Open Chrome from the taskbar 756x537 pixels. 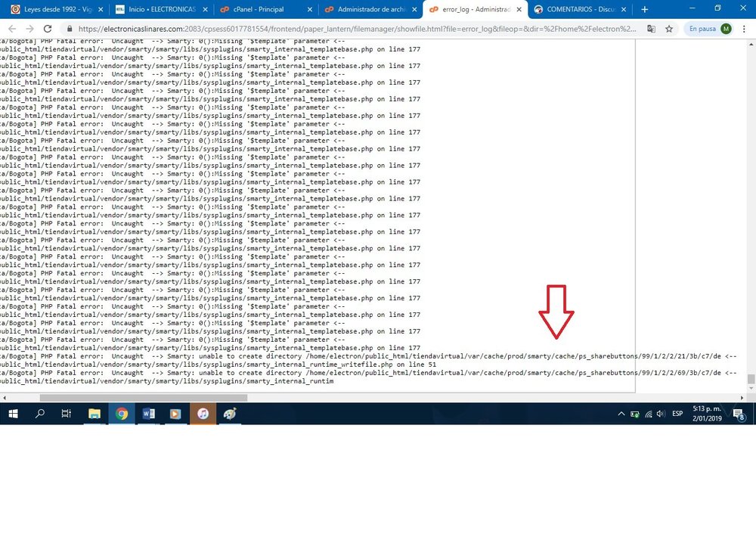pyautogui.click(x=122, y=414)
